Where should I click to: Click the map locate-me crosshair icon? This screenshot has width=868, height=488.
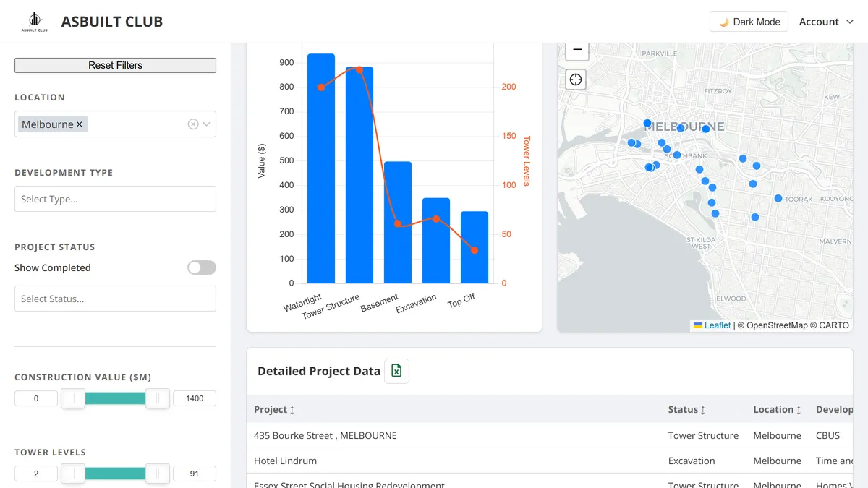[x=576, y=80]
